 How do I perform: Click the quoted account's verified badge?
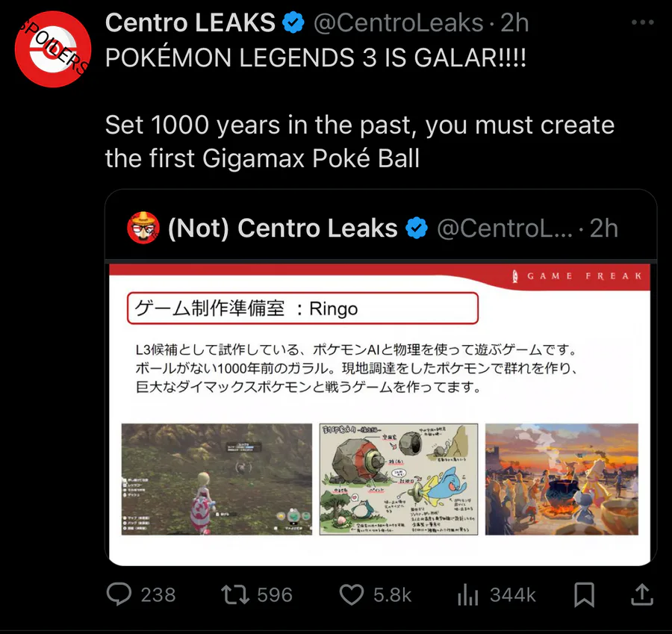[x=417, y=229]
